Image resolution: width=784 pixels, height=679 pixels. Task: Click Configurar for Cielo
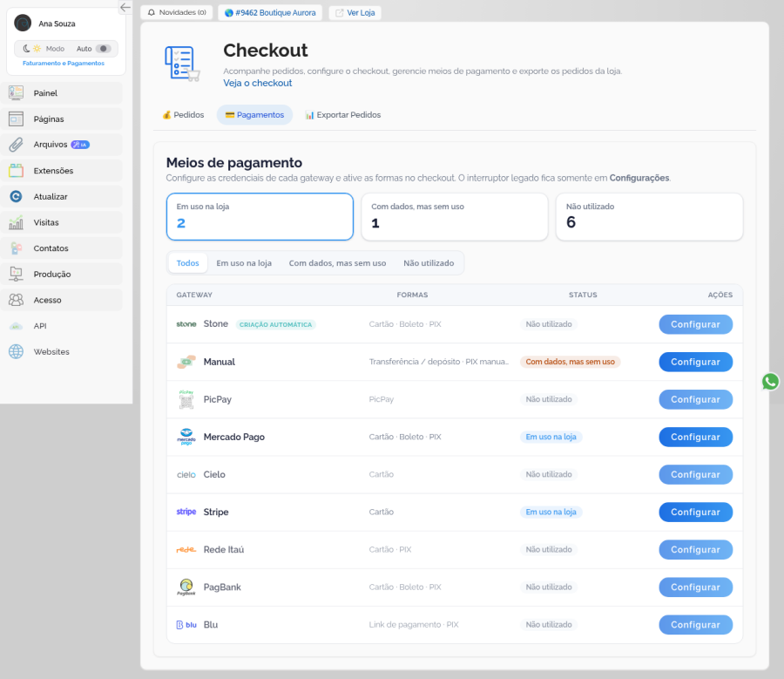click(x=695, y=474)
